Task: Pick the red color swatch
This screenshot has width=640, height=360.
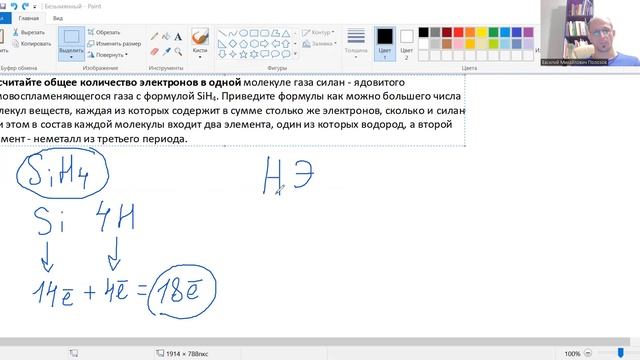Action: 458,32
